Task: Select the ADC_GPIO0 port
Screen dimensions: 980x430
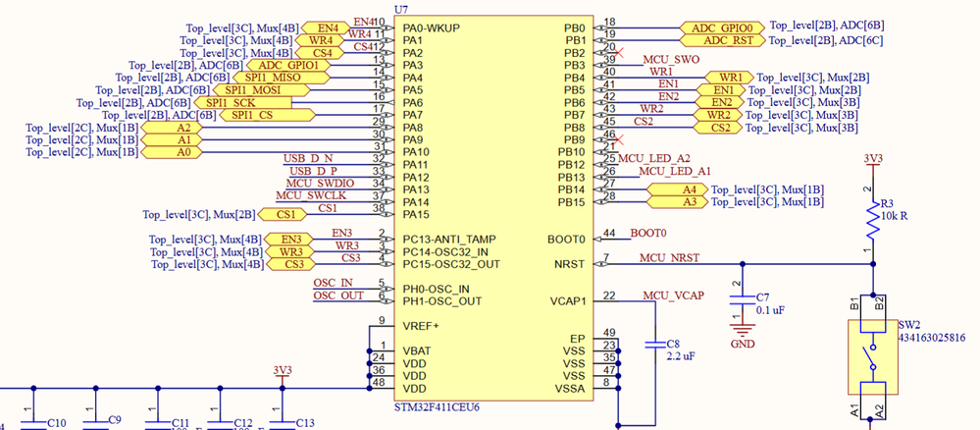Action: 723,28
